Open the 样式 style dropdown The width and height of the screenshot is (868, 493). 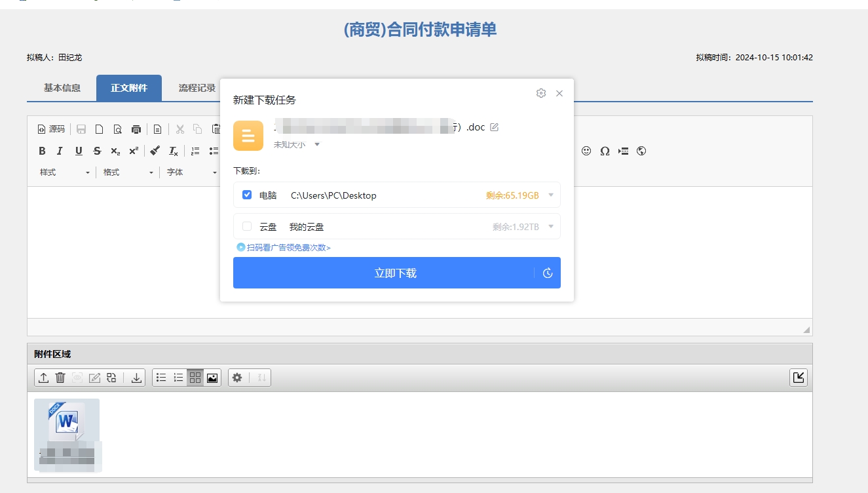pos(64,172)
